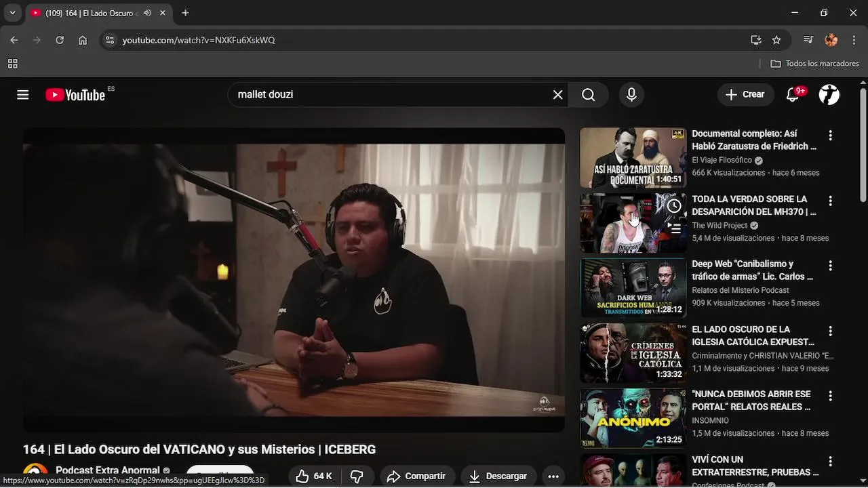
Task: Dislike the video with thumbs down
Action: click(357, 476)
